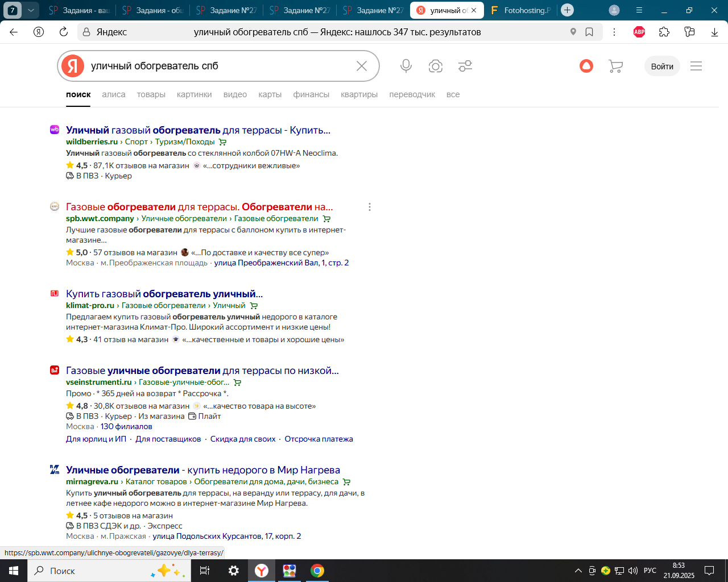This screenshot has height=582, width=728.
Task: Open 'Газовые обогреватели для террасы' wwt result
Action: pos(200,207)
